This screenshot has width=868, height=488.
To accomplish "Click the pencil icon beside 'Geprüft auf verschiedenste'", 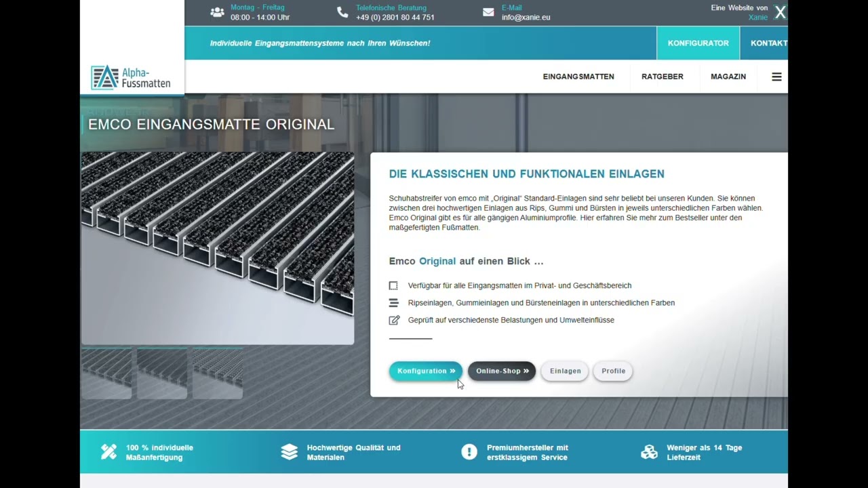I will point(394,320).
